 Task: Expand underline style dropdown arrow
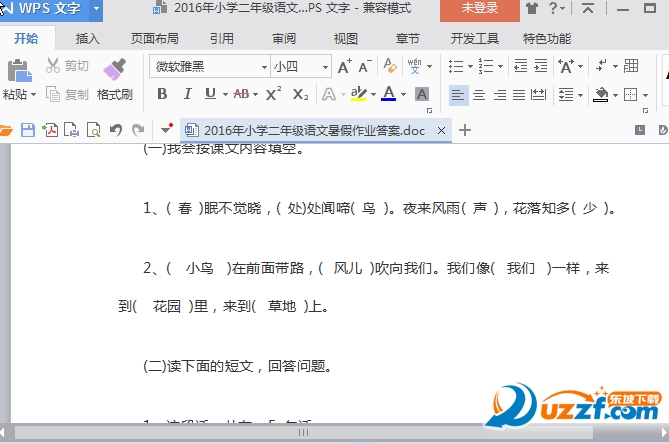[x=225, y=94]
